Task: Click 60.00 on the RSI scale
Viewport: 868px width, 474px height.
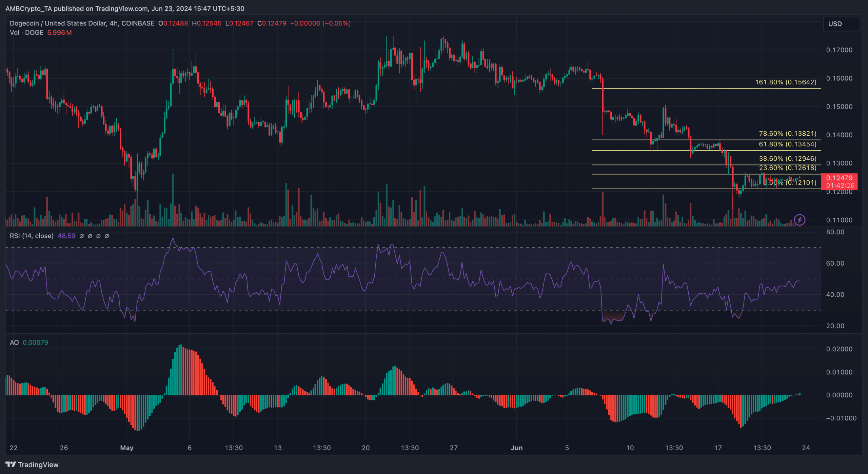Action: (835, 263)
